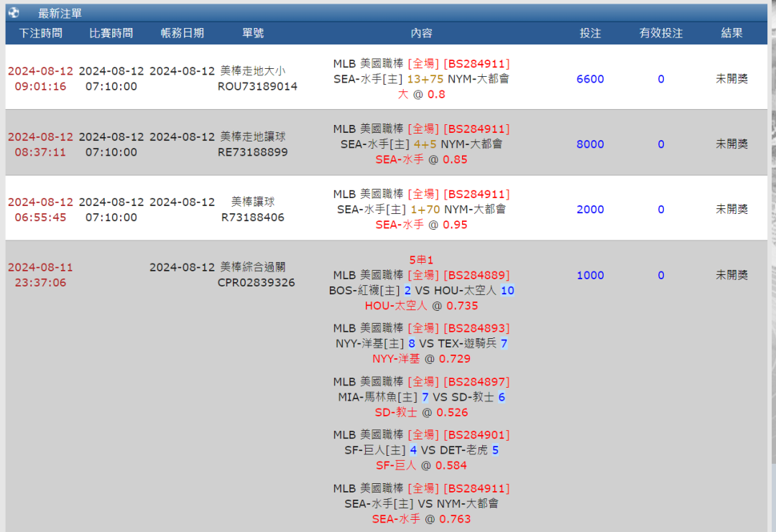The height and width of the screenshot is (532, 776).
Task: Click the 2000 stake amount
Action: pos(590,210)
